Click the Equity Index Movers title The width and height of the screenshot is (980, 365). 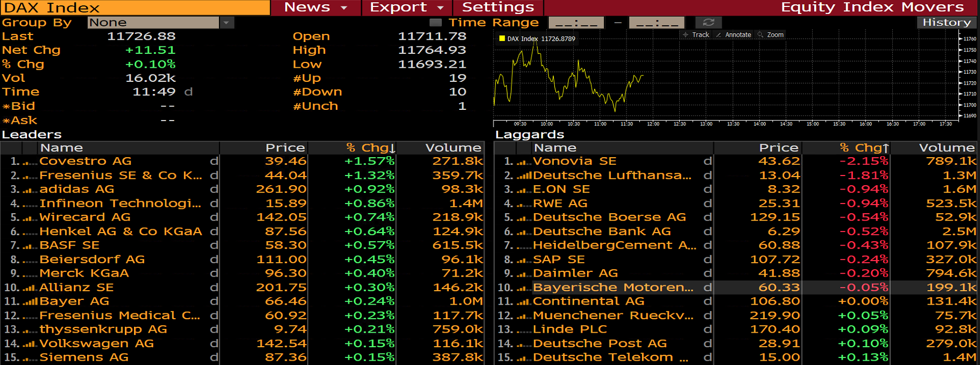point(872,8)
